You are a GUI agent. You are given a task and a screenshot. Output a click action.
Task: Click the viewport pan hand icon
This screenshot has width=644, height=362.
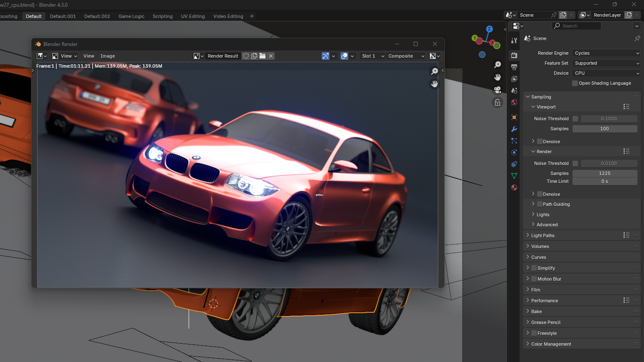coord(498,77)
